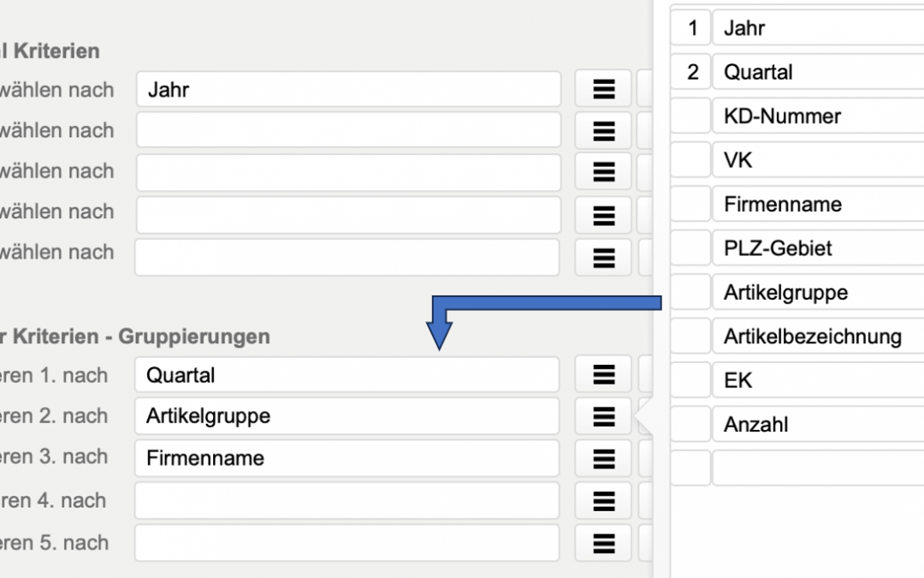
Task: Open the list icon for the 5th grouping row
Action: [x=603, y=542]
